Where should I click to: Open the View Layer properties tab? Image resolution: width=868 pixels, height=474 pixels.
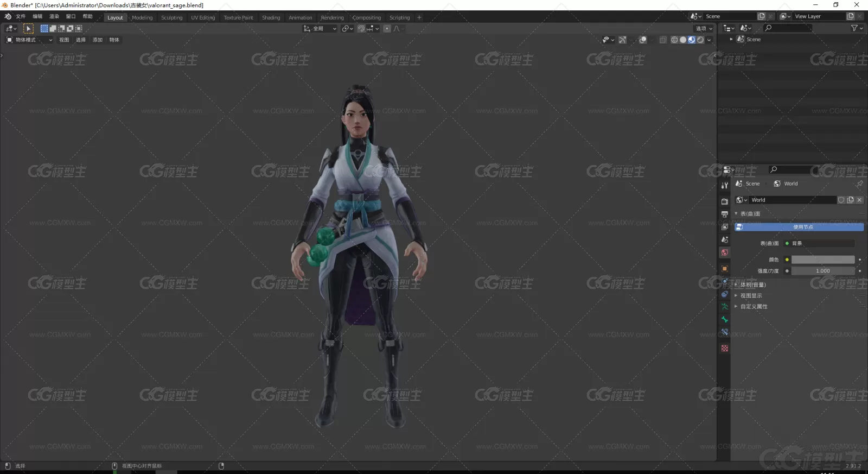point(724,227)
